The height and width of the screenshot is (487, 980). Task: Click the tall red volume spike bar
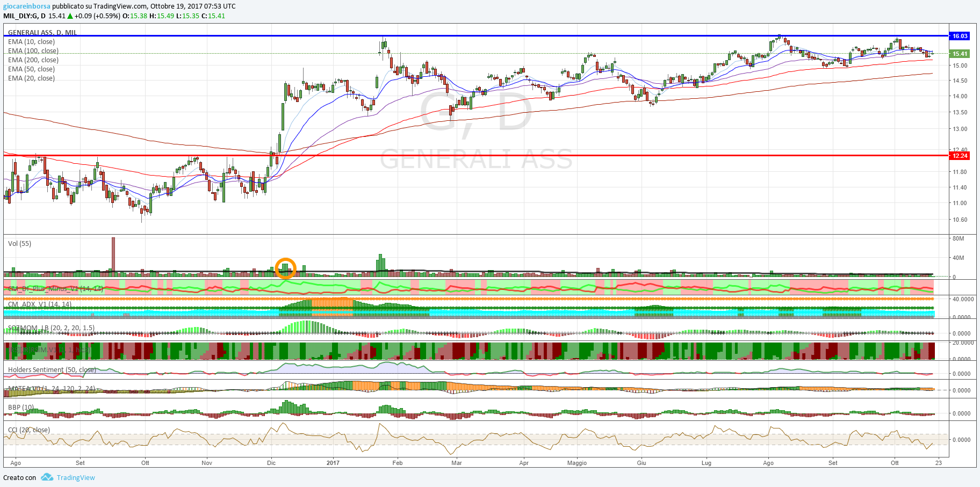[x=113, y=257]
